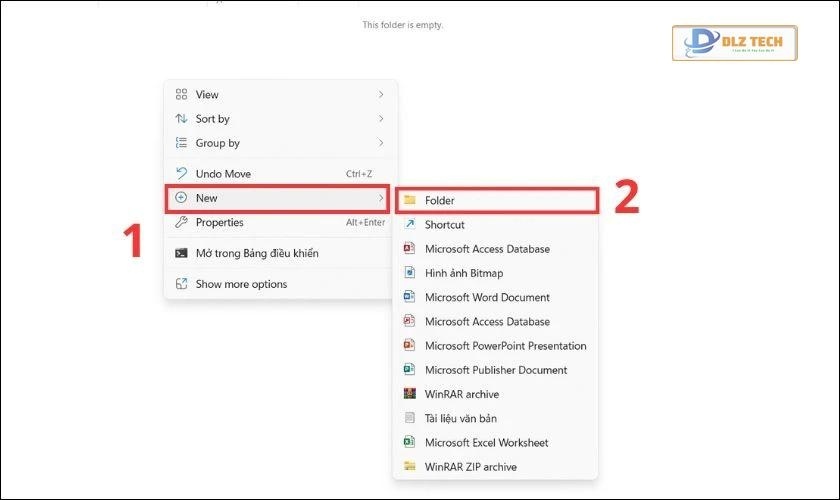
Task: Click the DLZ Tech logo
Action: (735, 44)
